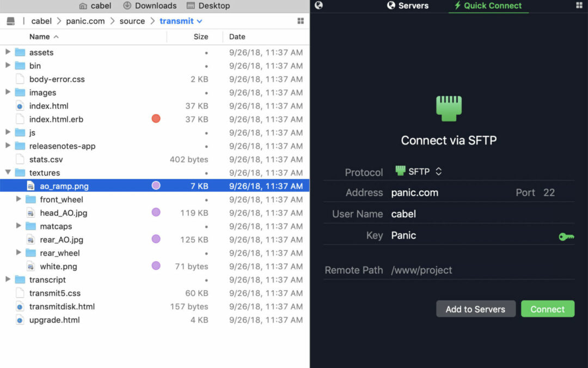This screenshot has height=368, width=588.
Task: Collapse the textures folder
Action: (8, 173)
